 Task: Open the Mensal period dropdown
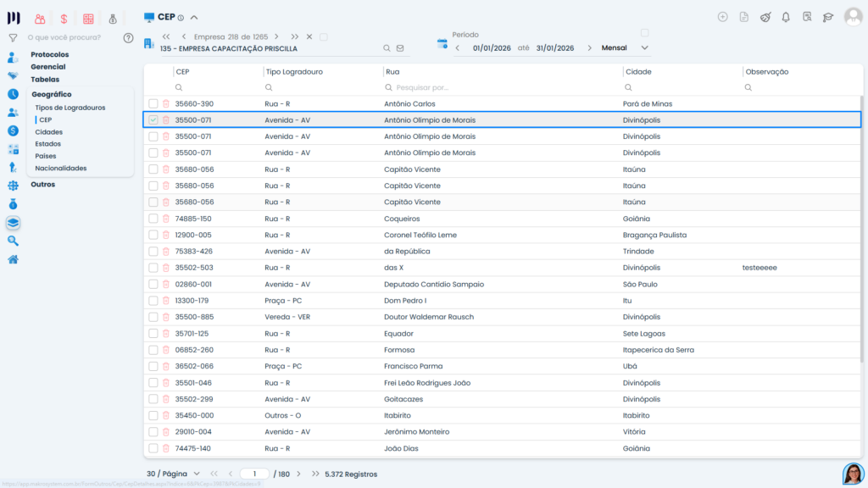pos(624,48)
